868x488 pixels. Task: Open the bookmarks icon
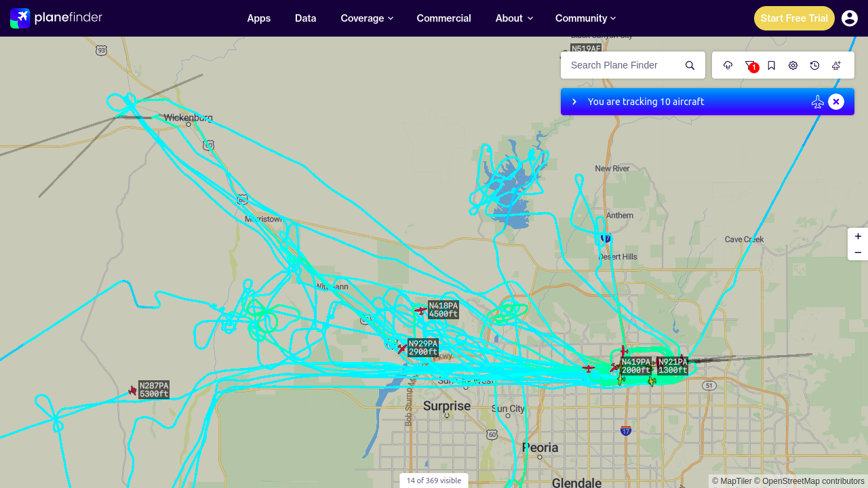[x=772, y=65]
